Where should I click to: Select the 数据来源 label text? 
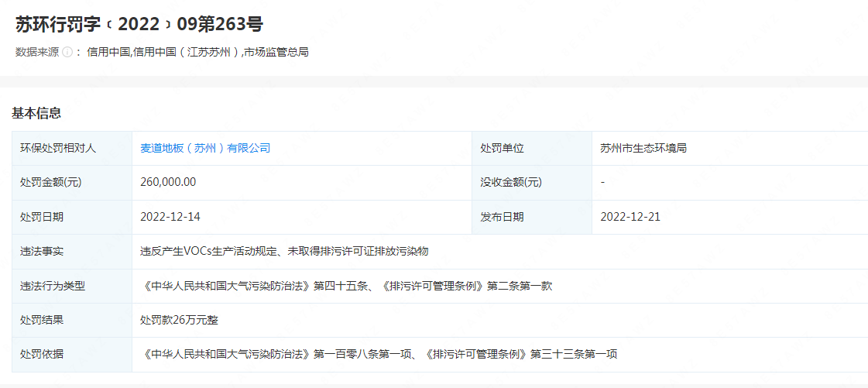(x=37, y=53)
